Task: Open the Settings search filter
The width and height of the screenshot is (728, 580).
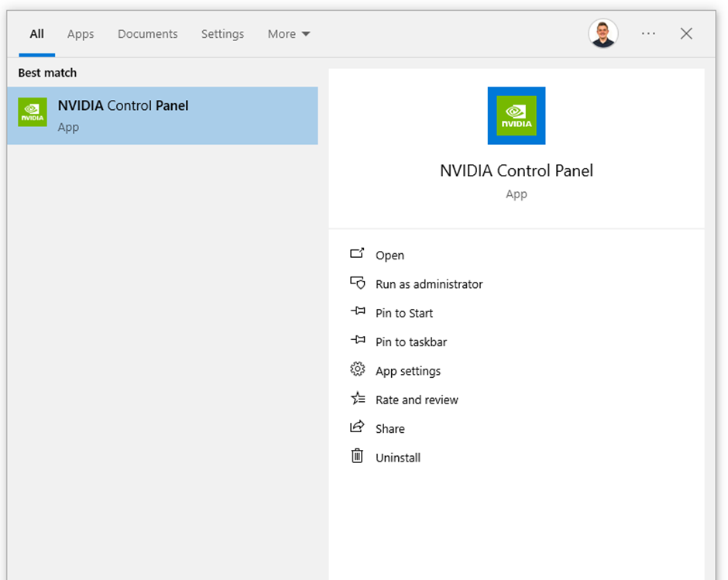Action: (x=222, y=33)
